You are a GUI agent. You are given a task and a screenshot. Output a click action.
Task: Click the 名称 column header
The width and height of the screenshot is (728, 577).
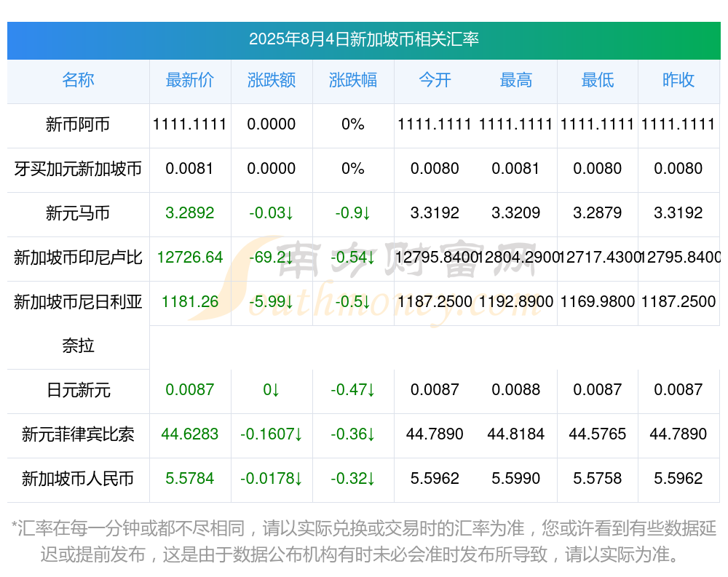click(x=78, y=80)
